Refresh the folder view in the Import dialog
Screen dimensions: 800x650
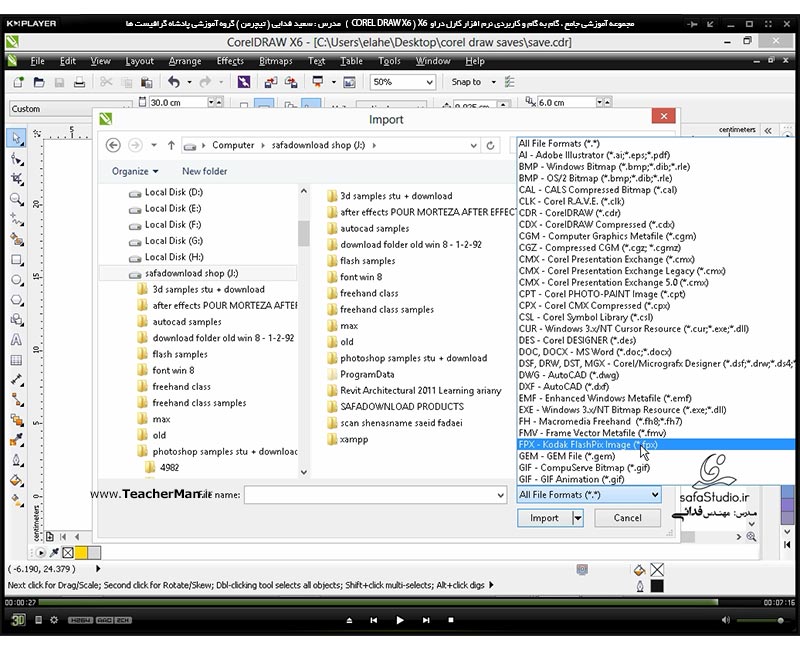click(x=490, y=145)
